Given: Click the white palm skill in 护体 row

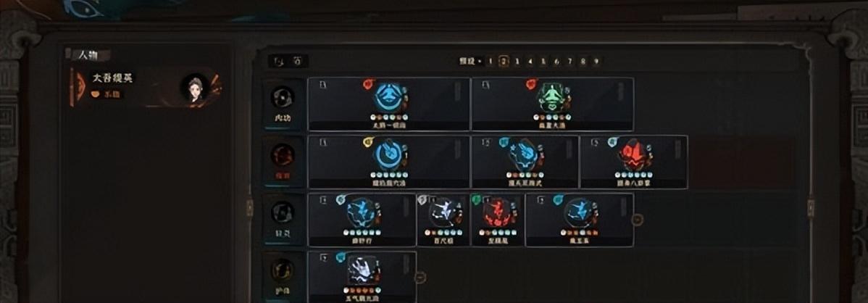Looking at the screenshot, I should tap(362, 270).
